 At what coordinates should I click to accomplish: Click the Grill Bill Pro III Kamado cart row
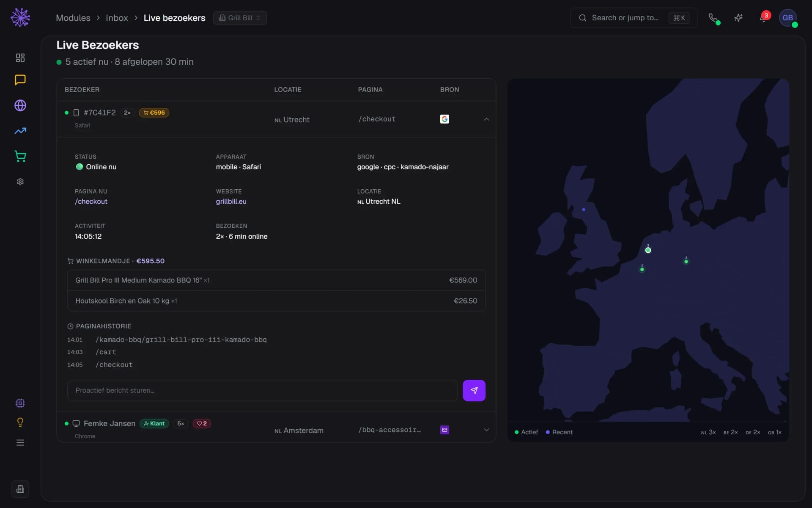(276, 280)
